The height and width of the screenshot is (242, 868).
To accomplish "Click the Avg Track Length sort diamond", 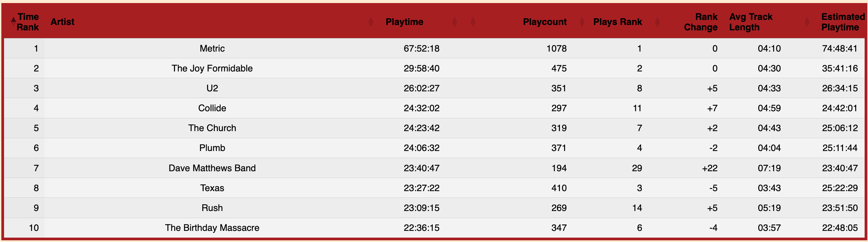I will 807,22.
